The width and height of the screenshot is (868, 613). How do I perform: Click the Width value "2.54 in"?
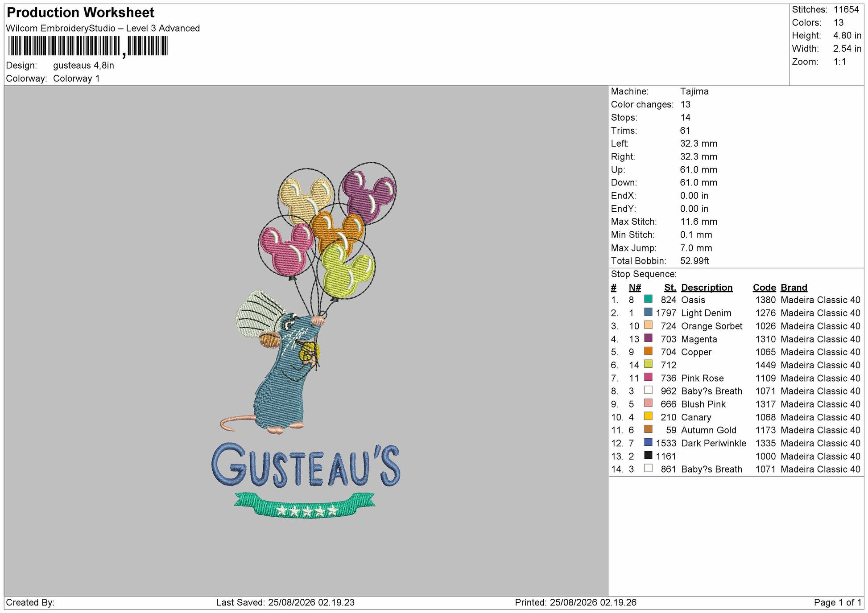[847, 49]
